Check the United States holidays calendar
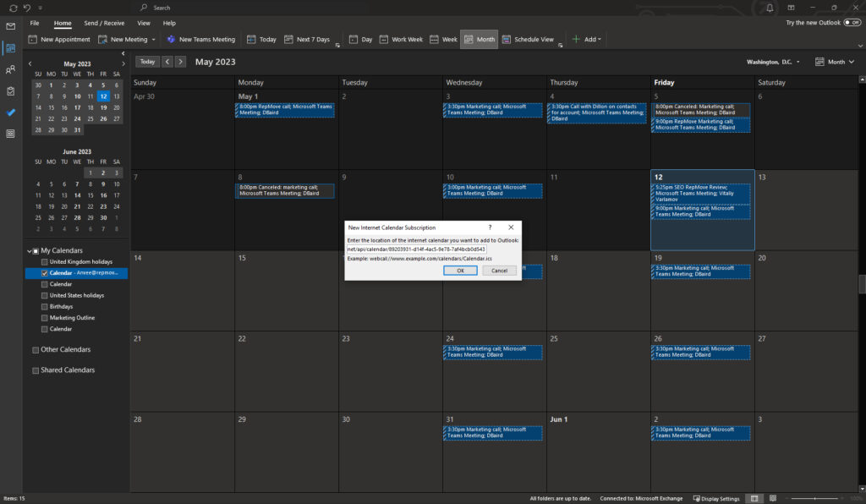Screen dimensions: 866x504 click(45, 295)
